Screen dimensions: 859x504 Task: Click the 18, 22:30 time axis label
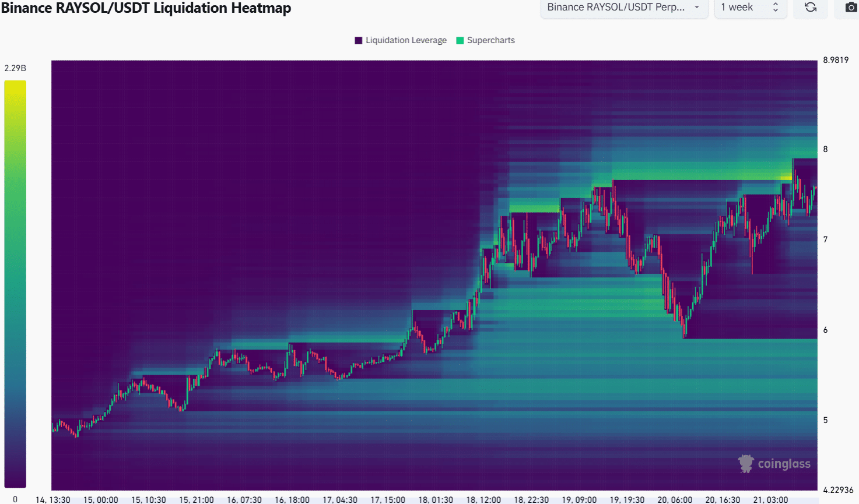pyautogui.click(x=531, y=500)
